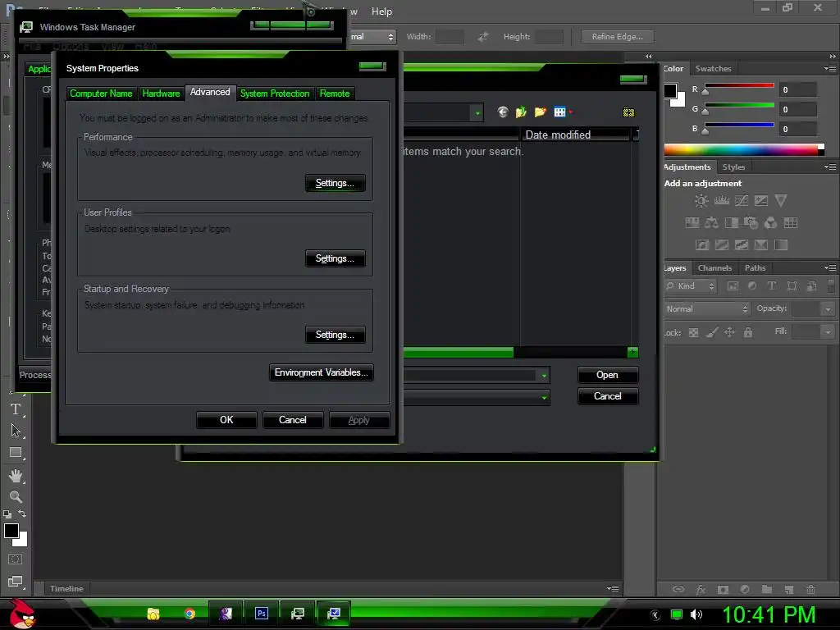Switch to Computer Name tab
The width and height of the screenshot is (840, 630).
tap(101, 94)
